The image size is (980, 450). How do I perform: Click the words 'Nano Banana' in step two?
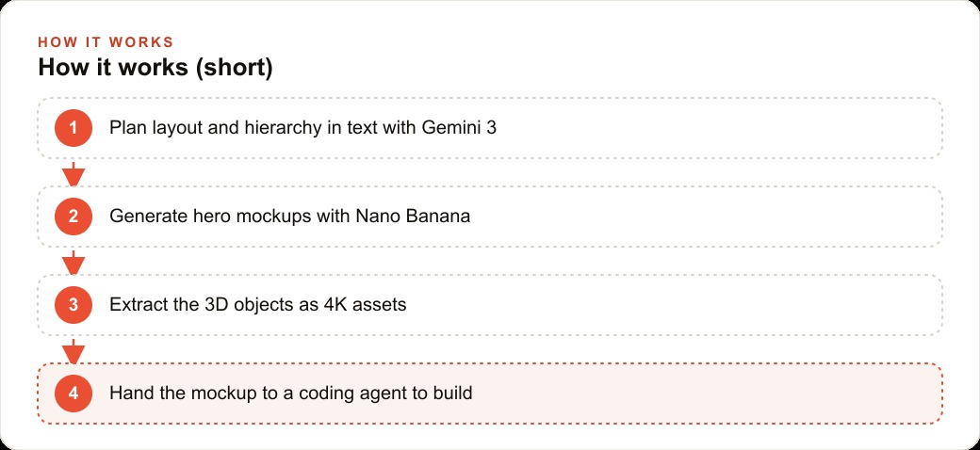point(413,217)
